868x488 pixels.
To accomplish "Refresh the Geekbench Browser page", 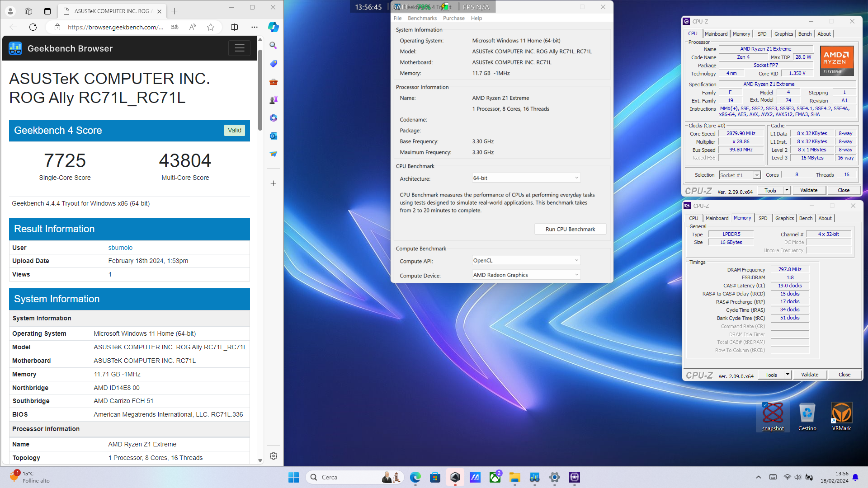I will click(33, 27).
